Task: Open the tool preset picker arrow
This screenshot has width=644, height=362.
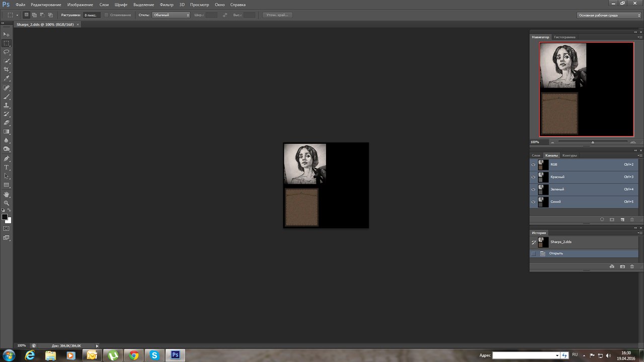Action: (17, 15)
